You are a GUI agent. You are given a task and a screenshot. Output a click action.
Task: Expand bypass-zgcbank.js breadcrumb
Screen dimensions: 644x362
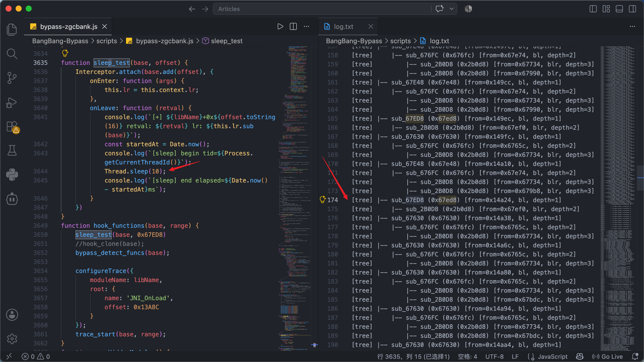(x=159, y=41)
